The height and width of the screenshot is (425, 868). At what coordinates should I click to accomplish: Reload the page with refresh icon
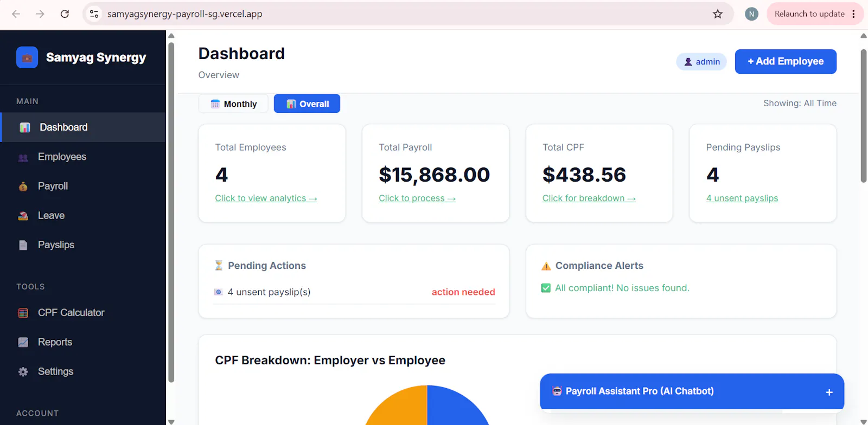tap(65, 14)
